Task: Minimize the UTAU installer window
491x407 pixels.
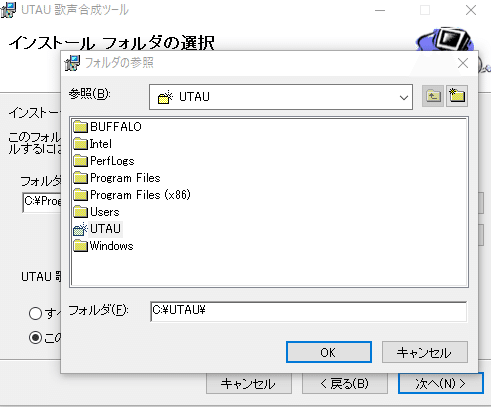Action: 380,10
